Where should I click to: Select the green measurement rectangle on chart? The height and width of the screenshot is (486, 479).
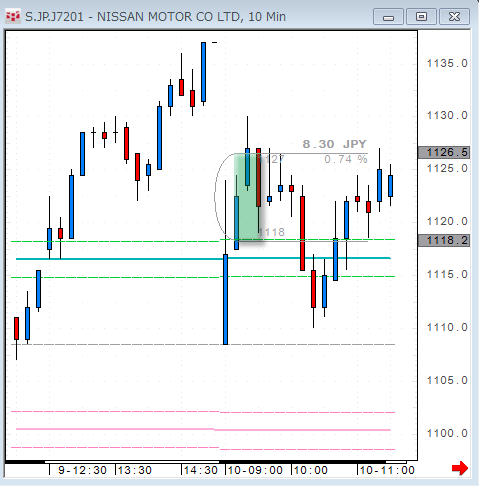pos(247,197)
